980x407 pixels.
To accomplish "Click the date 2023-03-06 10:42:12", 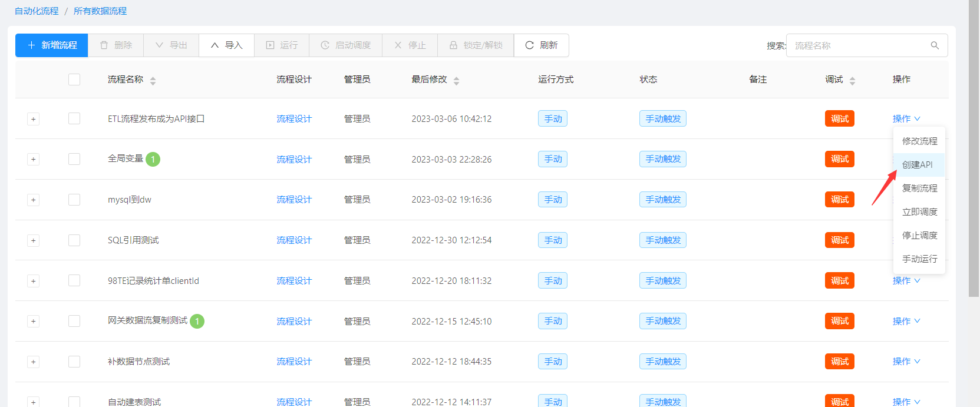I will coord(451,119).
